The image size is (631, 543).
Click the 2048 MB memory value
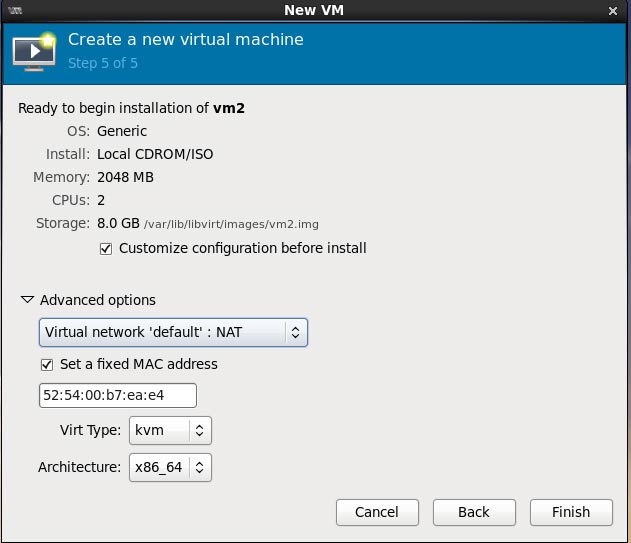(x=125, y=178)
